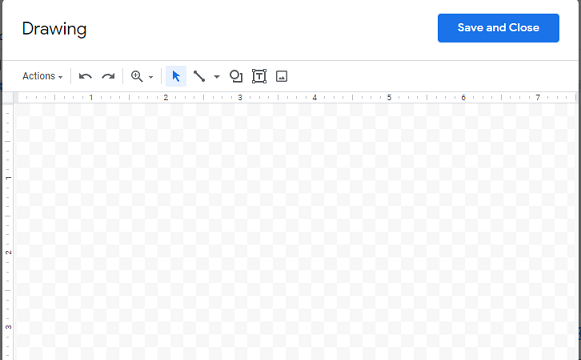Open the Actions menu

[42, 76]
